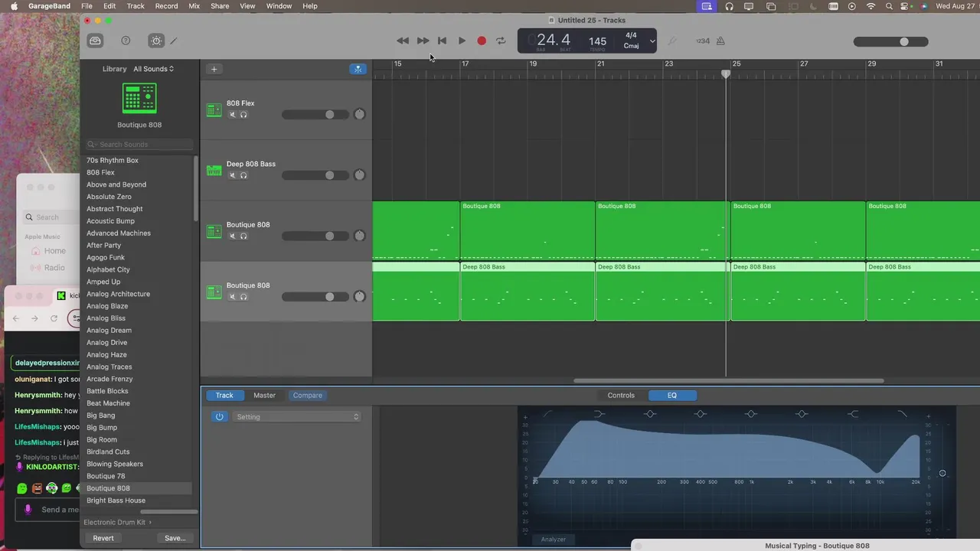This screenshot has width=980, height=551.
Task: Solo the Deep 808 Bass track
Action: [x=243, y=175]
